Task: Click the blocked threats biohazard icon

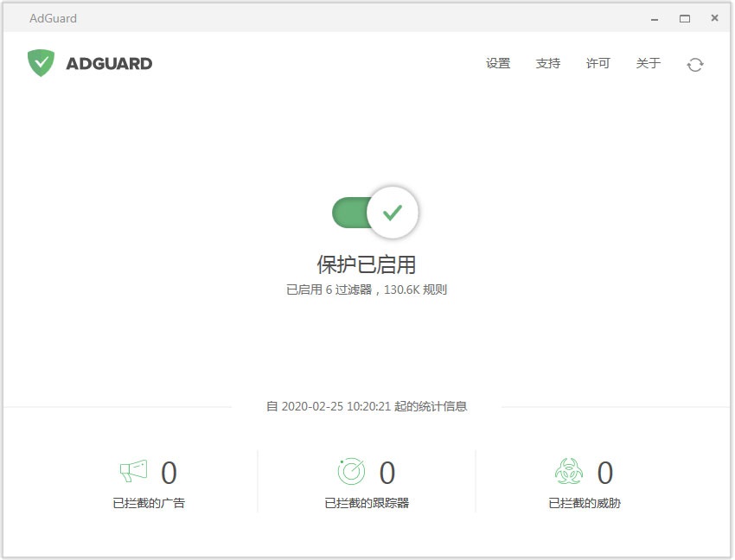Action: point(569,471)
